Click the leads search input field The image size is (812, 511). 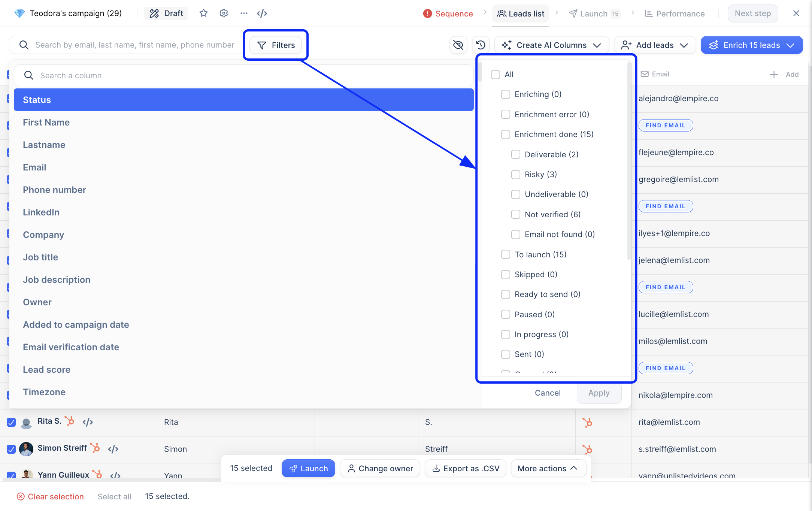(x=126, y=45)
